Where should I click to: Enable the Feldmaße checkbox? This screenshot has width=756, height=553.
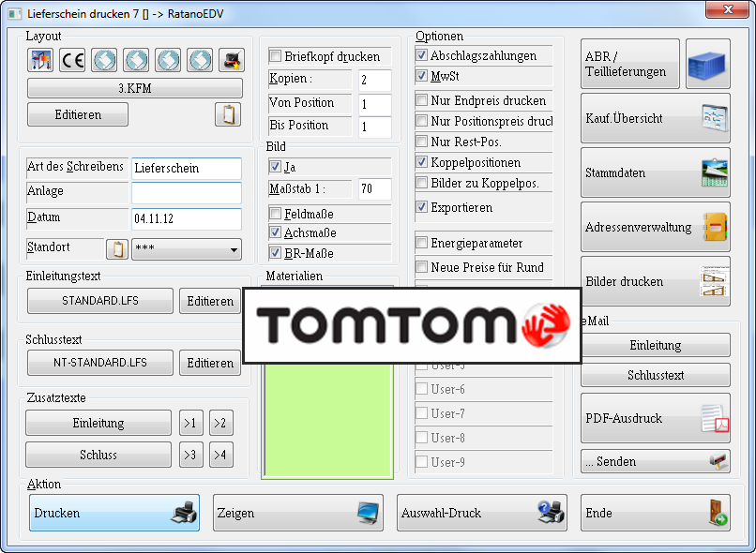point(276,214)
